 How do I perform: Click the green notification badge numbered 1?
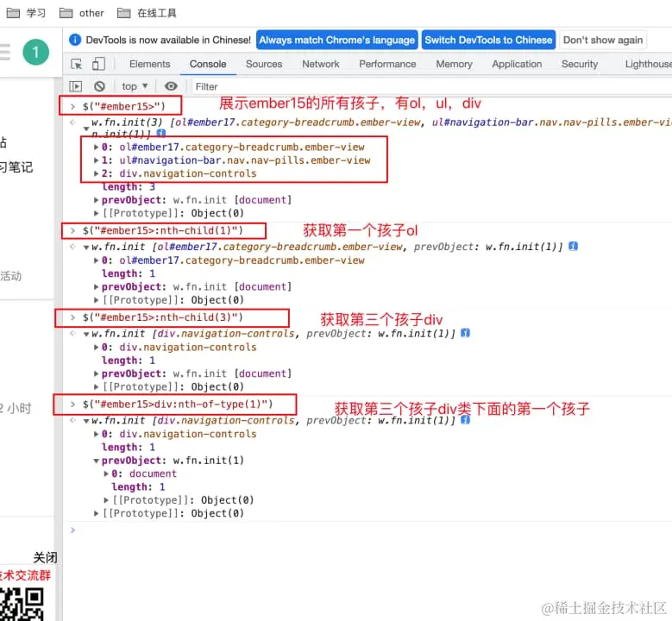tap(35, 52)
